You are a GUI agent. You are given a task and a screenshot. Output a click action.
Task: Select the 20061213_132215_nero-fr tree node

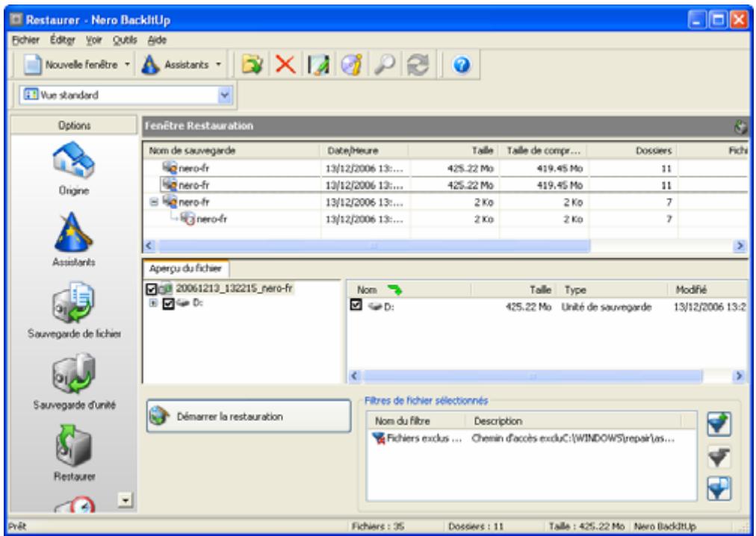pyautogui.click(x=234, y=288)
